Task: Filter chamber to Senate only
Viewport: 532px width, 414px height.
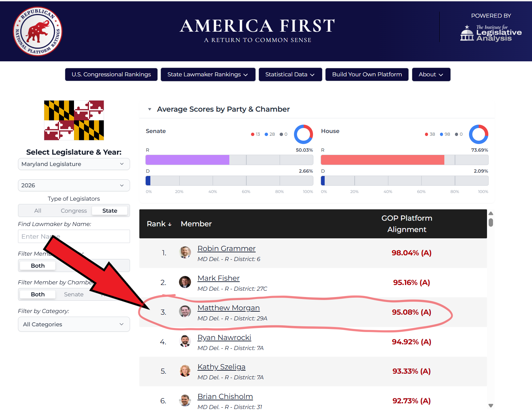Action: coord(74,294)
